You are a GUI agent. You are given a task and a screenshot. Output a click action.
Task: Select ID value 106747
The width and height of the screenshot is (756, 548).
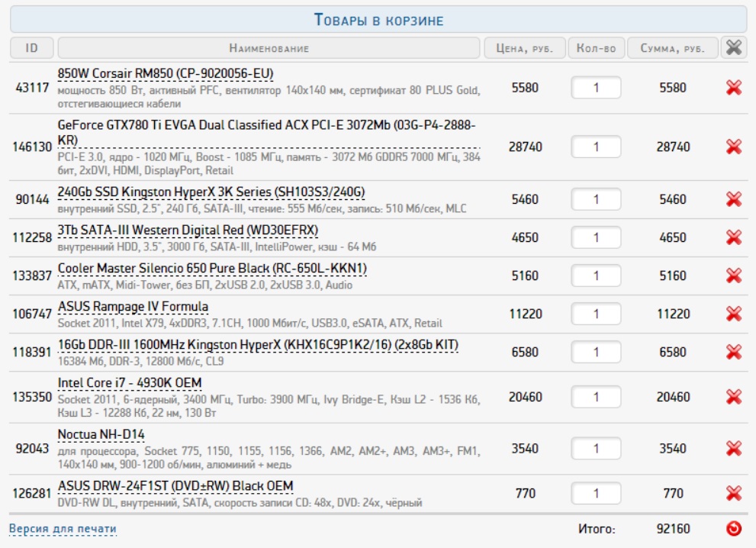32,314
